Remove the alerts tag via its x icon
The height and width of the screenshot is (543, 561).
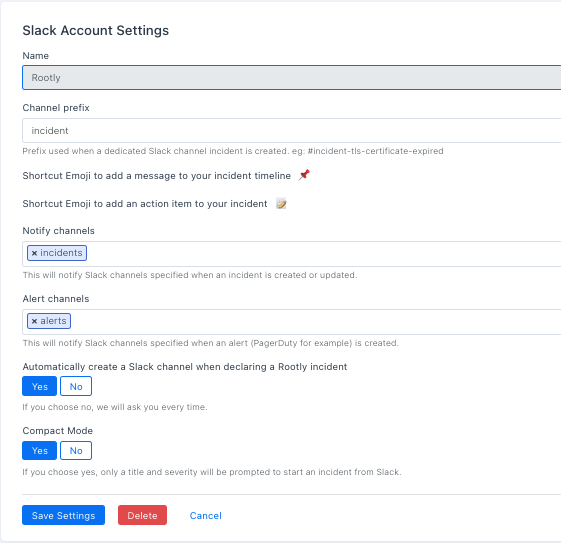click(x=34, y=321)
